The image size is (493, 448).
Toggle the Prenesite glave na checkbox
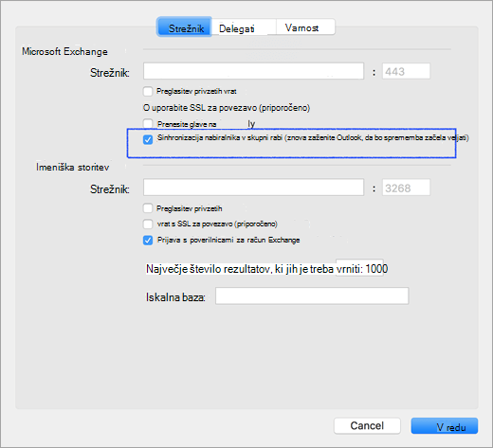148,124
